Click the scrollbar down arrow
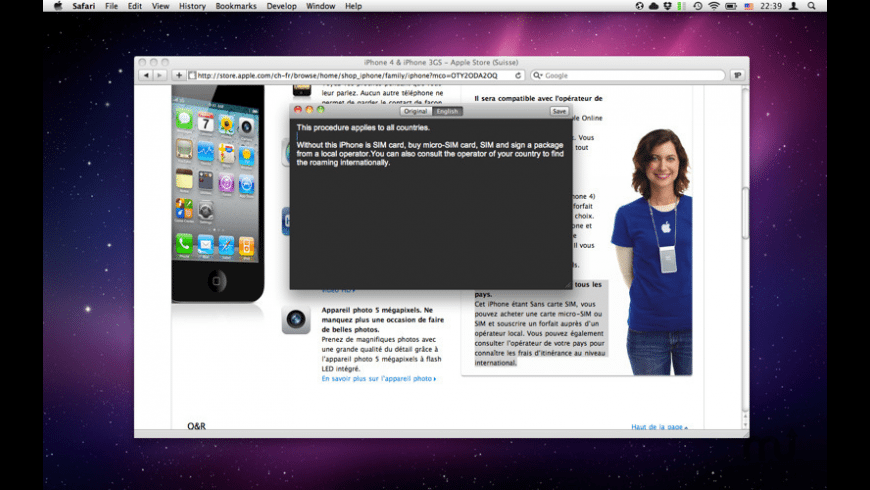 coord(745,425)
